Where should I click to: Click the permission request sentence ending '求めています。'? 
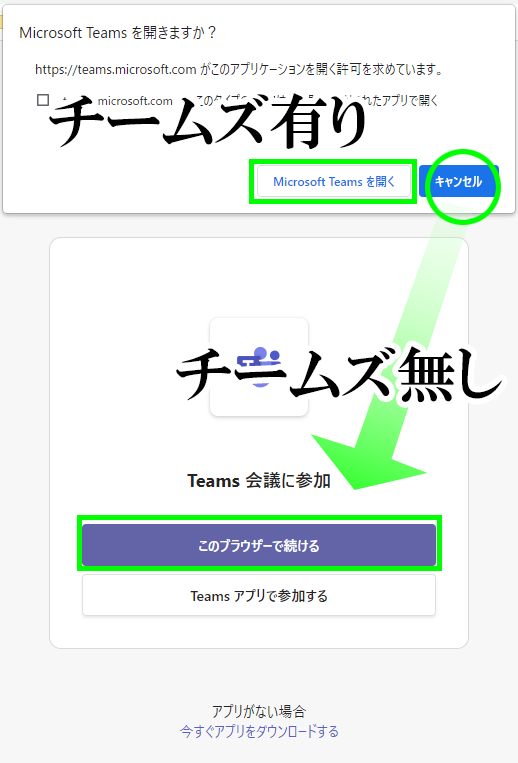[x=238, y=70]
